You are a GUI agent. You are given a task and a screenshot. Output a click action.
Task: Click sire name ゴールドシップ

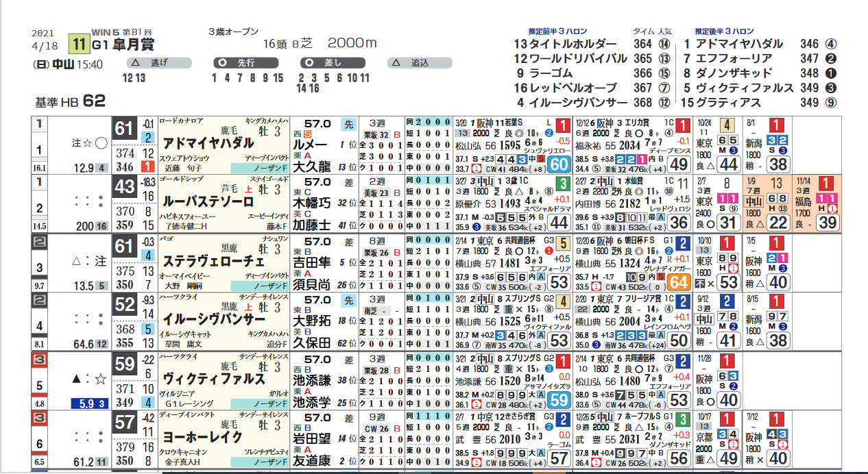click(x=180, y=180)
